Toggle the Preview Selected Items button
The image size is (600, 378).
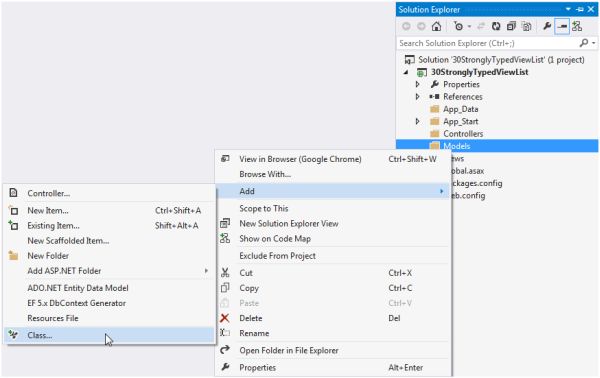click(562, 26)
